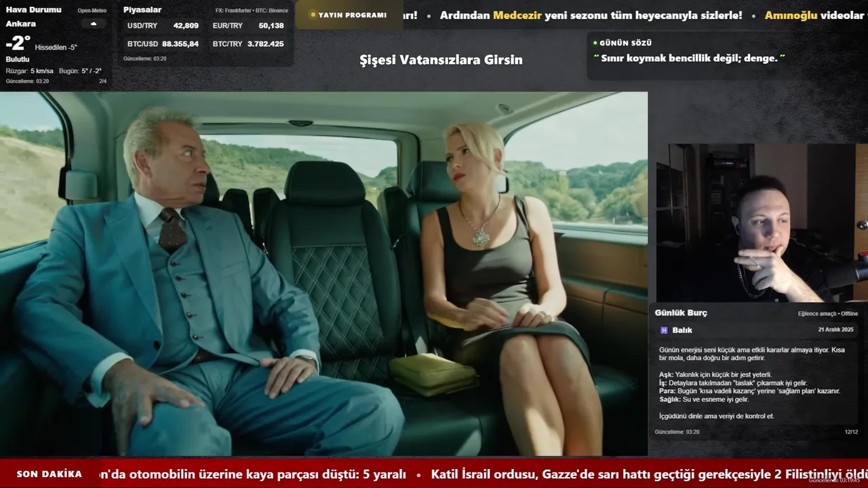Viewport: 868px width, 488px height.
Task: Click the streamer webcam feed
Action: 762,223
